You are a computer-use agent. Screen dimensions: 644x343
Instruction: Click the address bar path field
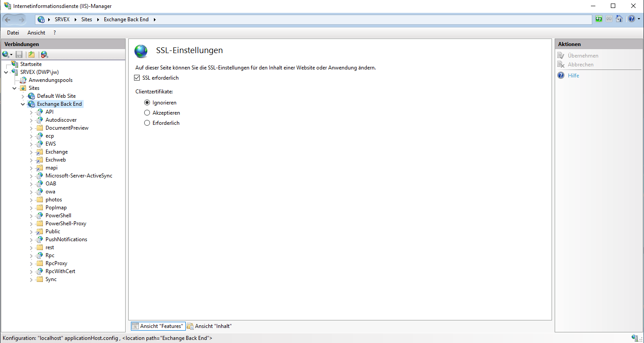click(354, 19)
